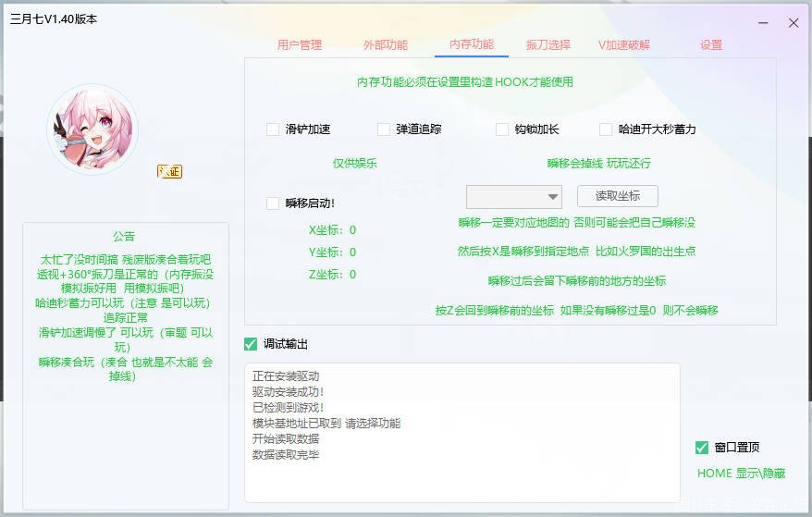The height and width of the screenshot is (517, 812).
Task: Click the small badge icon below the avatar
Action: (x=169, y=171)
